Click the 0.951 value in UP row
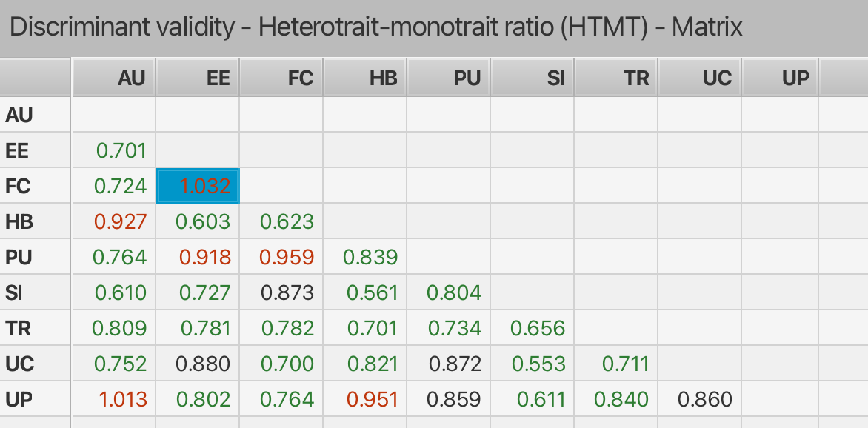Image resolution: width=868 pixels, height=428 pixels. click(x=373, y=400)
